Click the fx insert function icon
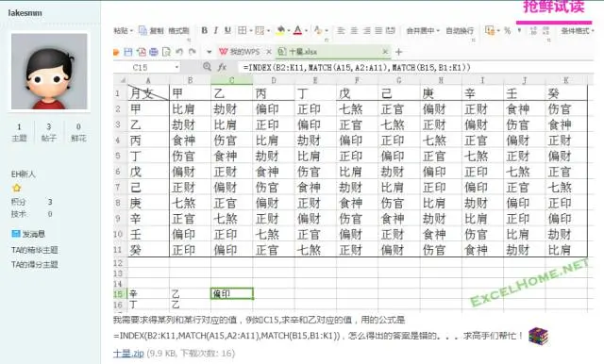The width and height of the screenshot is (604, 364). pyautogui.click(x=222, y=67)
